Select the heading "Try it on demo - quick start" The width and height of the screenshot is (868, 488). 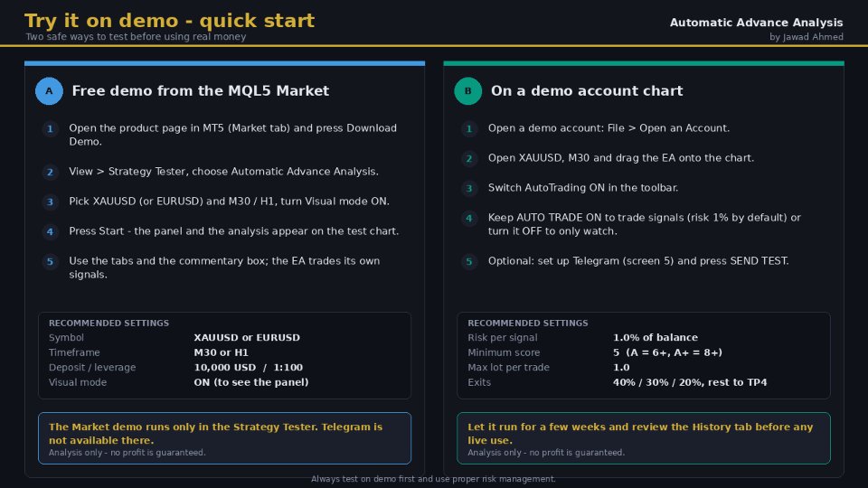click(169, 21)
